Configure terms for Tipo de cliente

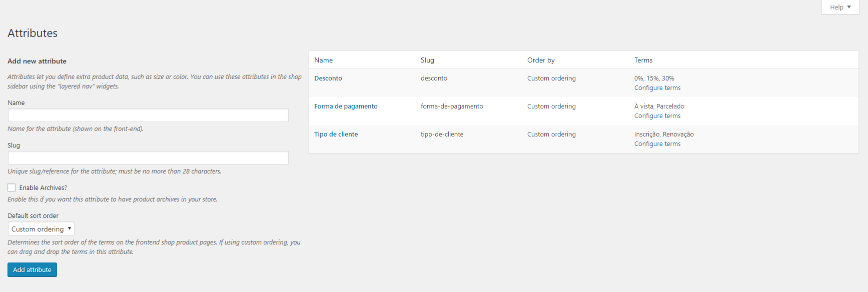tap(657, 144)
